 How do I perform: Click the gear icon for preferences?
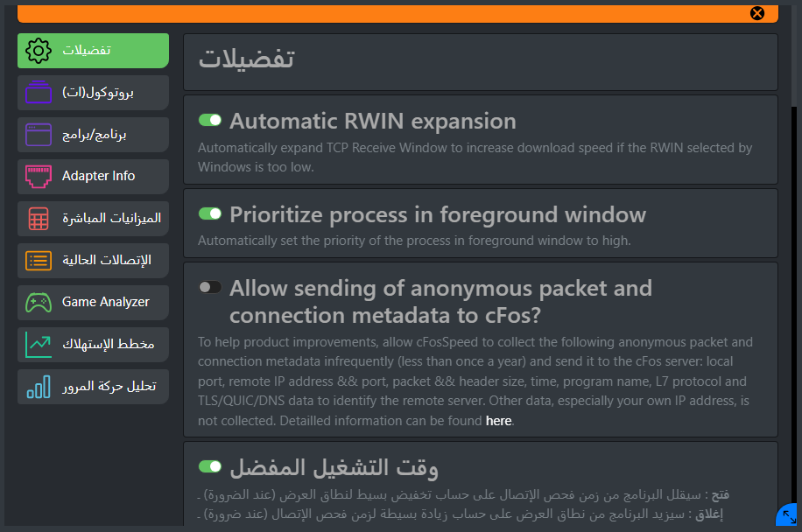pyautogui.click(x=39, y=51)
